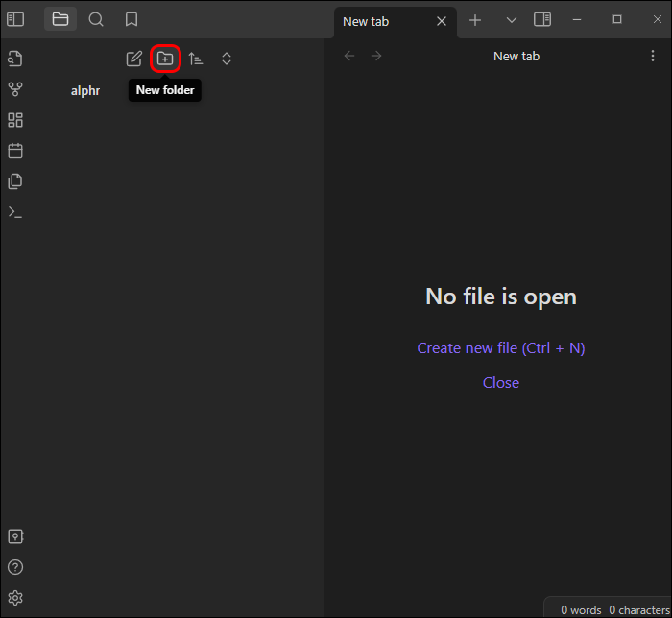The image size is (672, 618).
Task: Click Create new file (Ctrl + N) link
Action: (500, 348)
